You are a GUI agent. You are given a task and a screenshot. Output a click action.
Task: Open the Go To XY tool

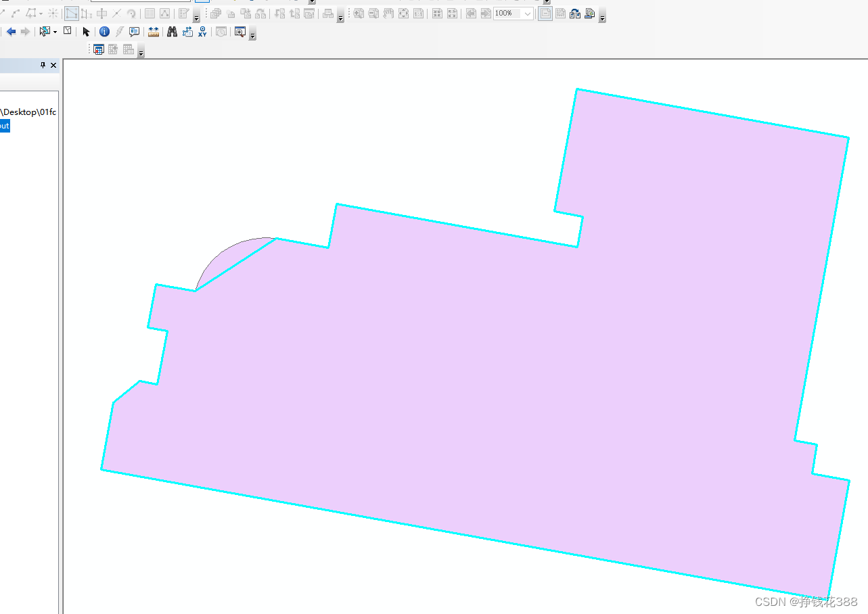coord(202,31)
